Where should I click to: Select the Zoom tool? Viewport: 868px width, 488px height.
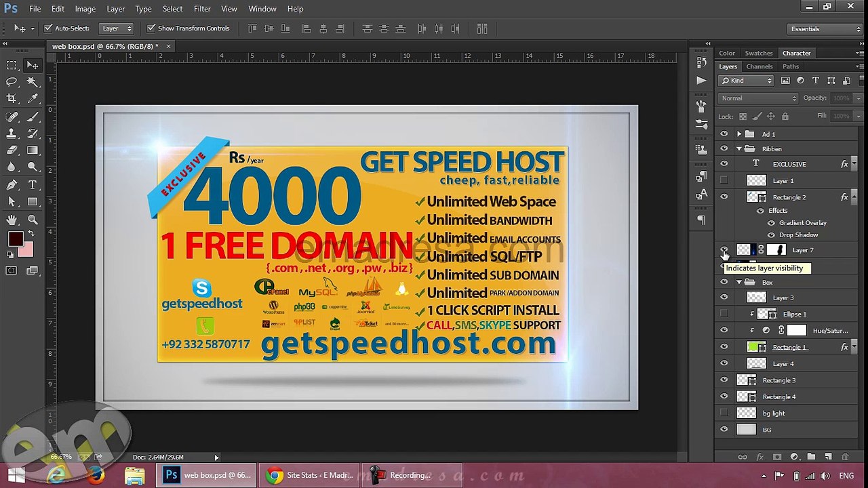point(33,220)
